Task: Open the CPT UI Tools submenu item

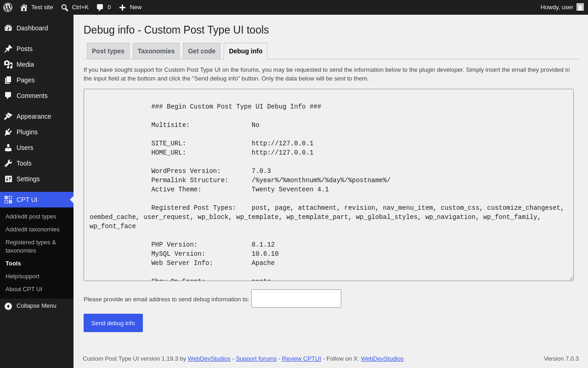Action: [13, 264]
